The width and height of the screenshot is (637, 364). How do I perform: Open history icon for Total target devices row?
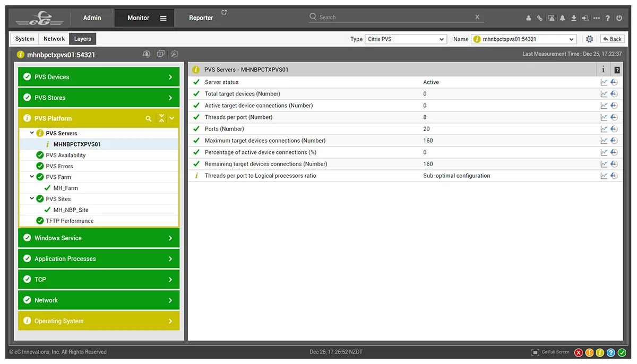coord(614,94)
